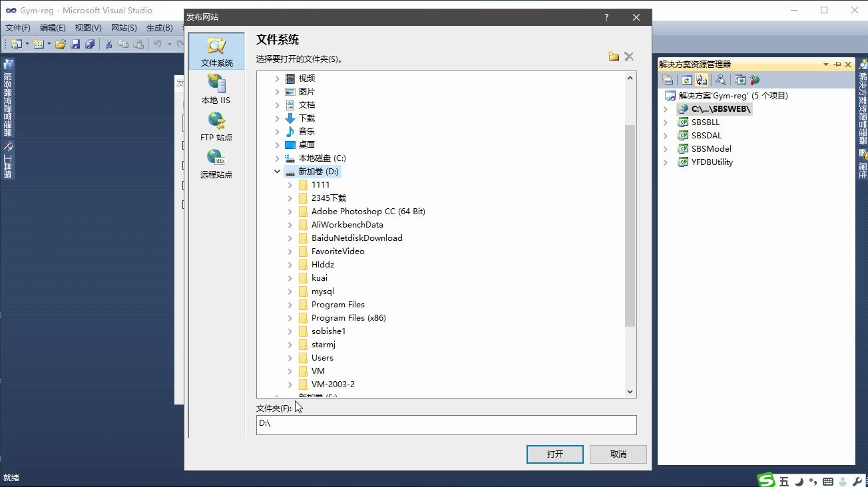Click the help question mark in dialog title
The image size is (868, 487).
[x=606, y=17]
